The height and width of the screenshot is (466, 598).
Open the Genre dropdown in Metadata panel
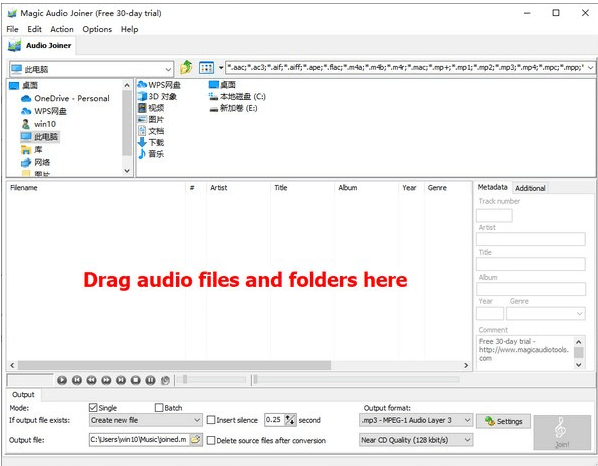pyautogui.click(x=545, y=313)
